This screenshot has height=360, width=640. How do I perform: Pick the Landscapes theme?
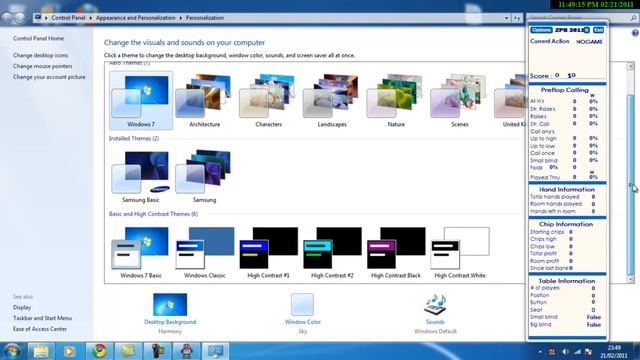point(332,100)
